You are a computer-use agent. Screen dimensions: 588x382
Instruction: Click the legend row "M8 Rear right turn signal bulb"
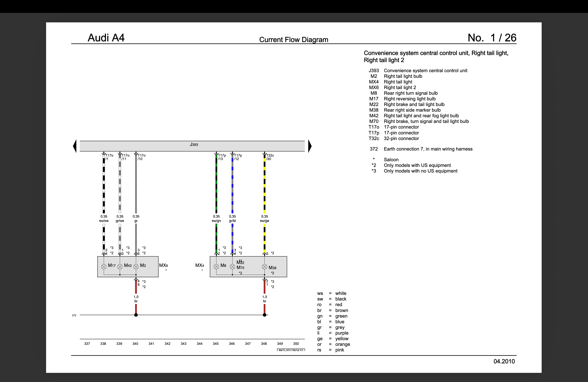tap(404, 93)
